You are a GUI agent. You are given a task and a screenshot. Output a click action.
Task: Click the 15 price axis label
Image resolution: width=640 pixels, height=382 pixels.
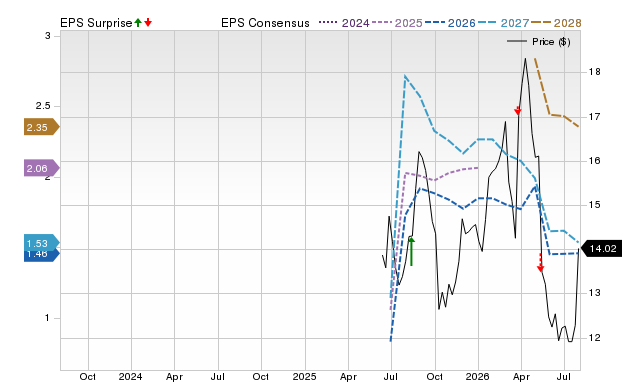tap(595, 205)
